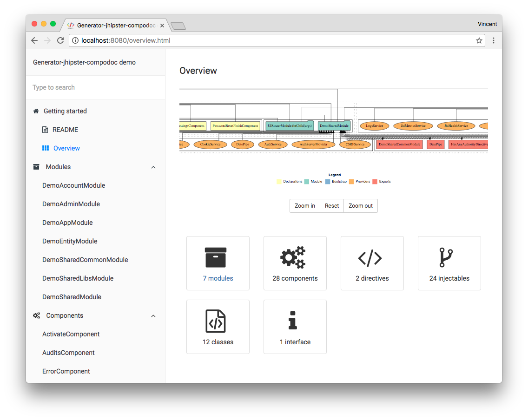Viewport: 528px width, 420px height.
Task: Click the 28 components label
Action: [295, 278]
